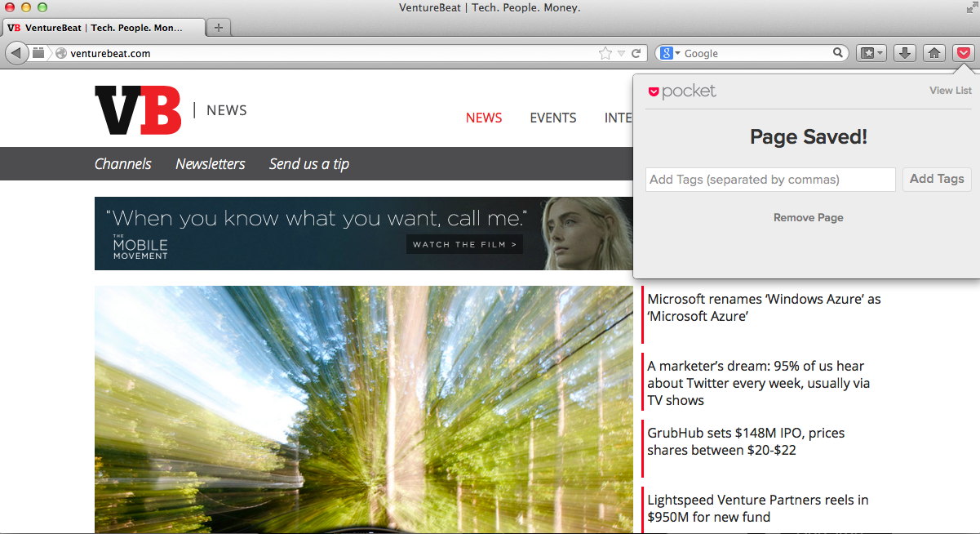980x534 pixels.
Task: Click Remove Page in Pocket popup
Action: click(809, 218)
